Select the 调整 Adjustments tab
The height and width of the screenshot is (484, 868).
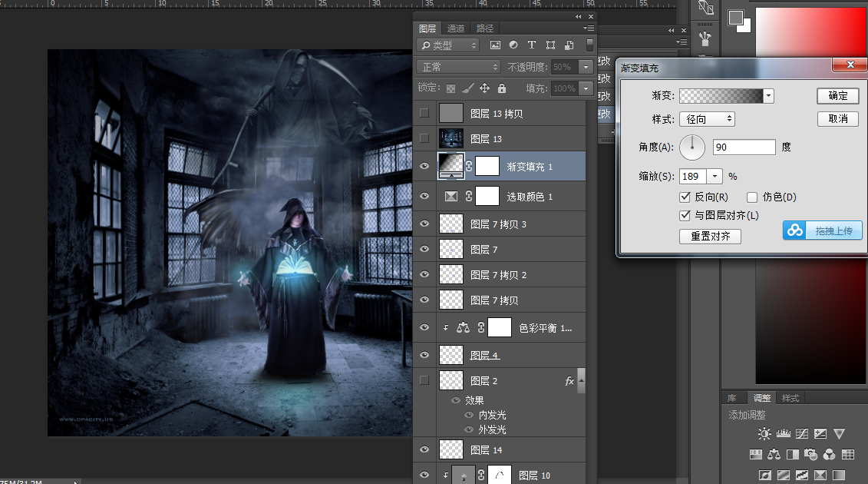[x=762, y=398]
